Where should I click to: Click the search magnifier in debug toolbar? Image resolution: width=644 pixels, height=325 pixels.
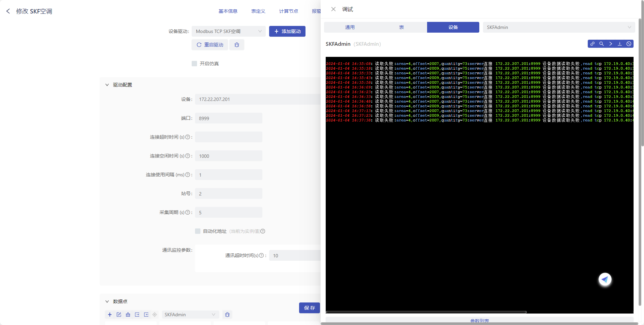602,44
